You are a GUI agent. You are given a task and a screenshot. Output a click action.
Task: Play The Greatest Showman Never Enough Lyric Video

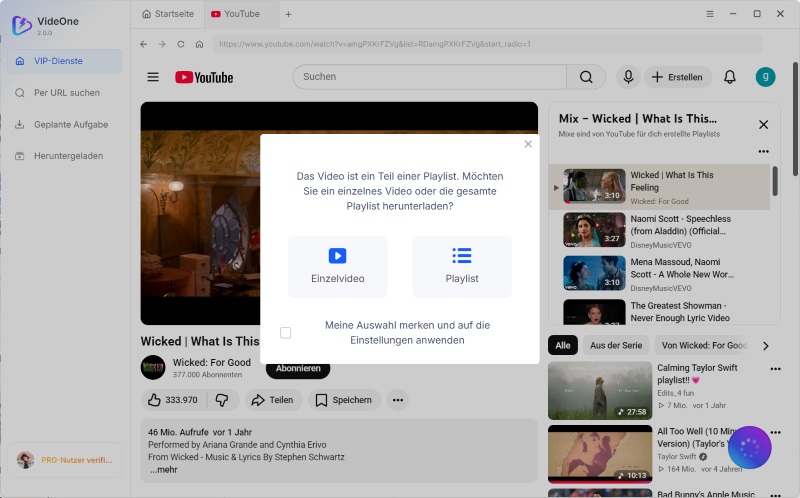(659, 311)
